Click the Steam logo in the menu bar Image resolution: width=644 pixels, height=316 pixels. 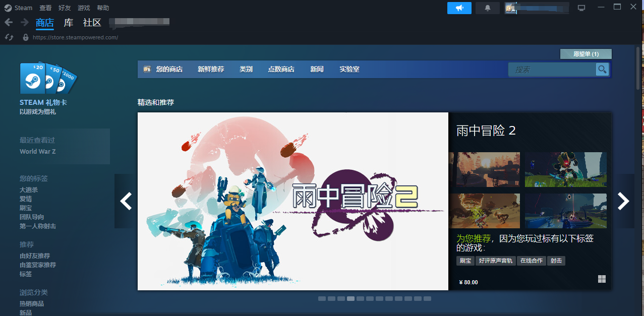pyautogui.click(x=8, y=8)
